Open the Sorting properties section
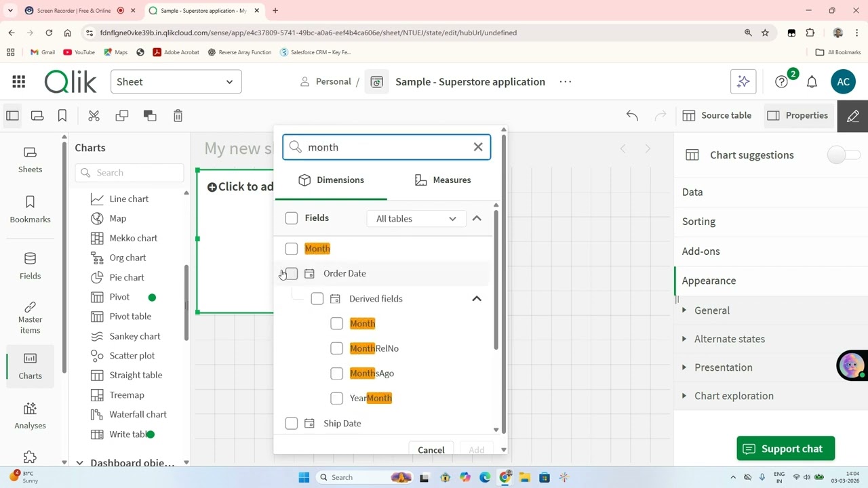The image size is (868, 488). click(771, 222)
